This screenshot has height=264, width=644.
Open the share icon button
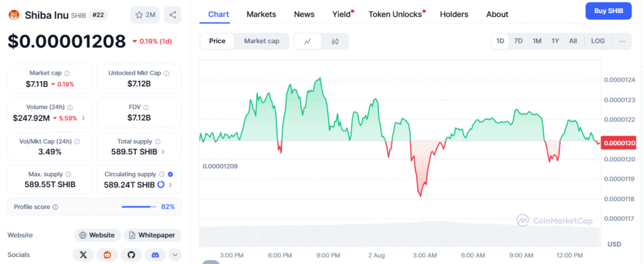(172, 15)
